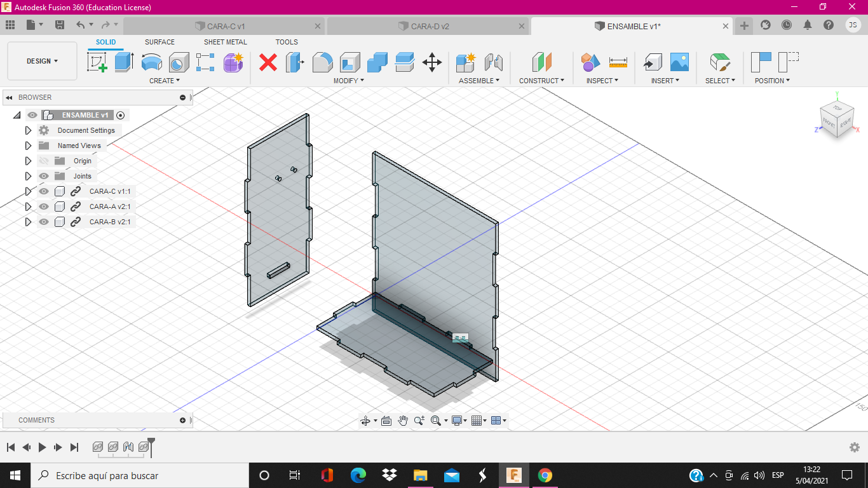Open the DESIGN workspace dropdown

click(42, 61)
